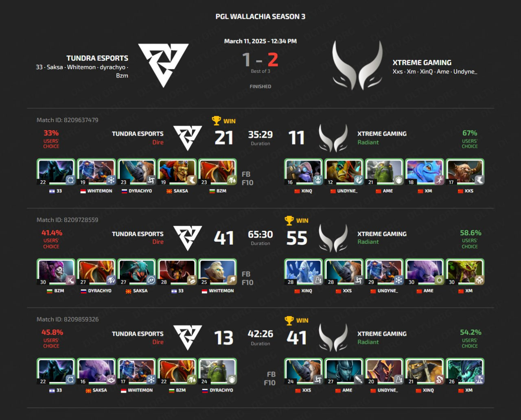The height and width of the screenshot is (420, 521).
Task: Click the WIN trophy icon in match 8209728559
Action: click(x=289, y=220)
